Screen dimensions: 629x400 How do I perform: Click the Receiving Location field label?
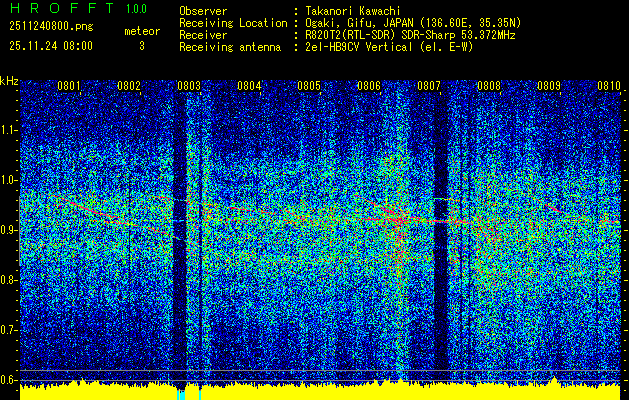click(233, 23)
